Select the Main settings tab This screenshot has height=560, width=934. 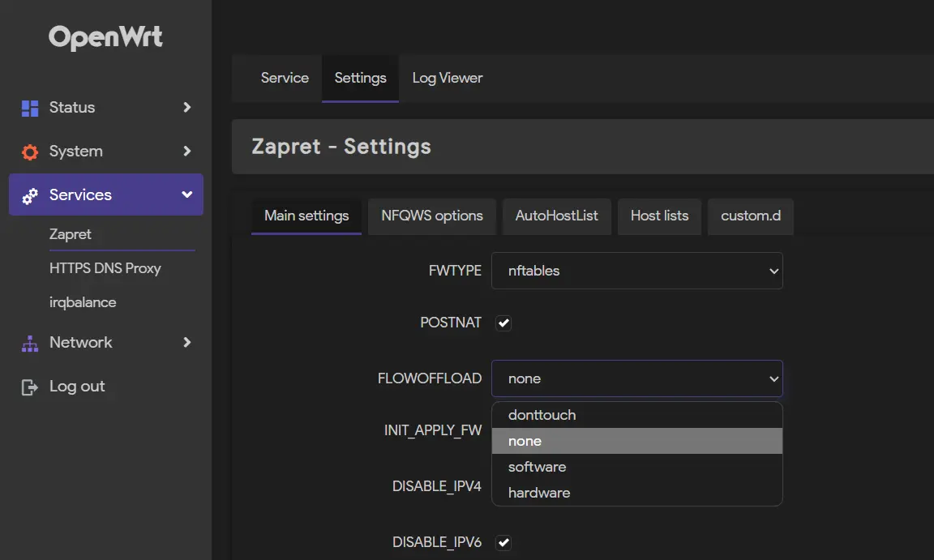tap(306, 216)
